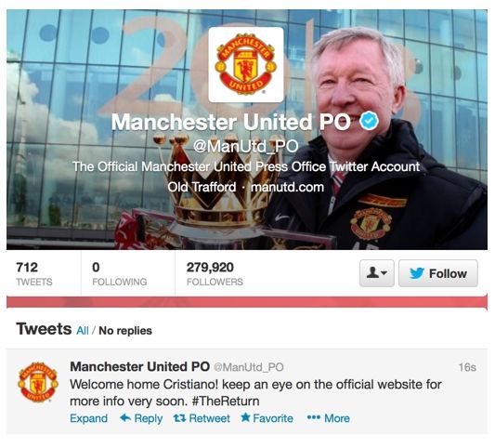Click the blue verified badge icon
This screenshot has height=448, width=495.
pos(370,121)
